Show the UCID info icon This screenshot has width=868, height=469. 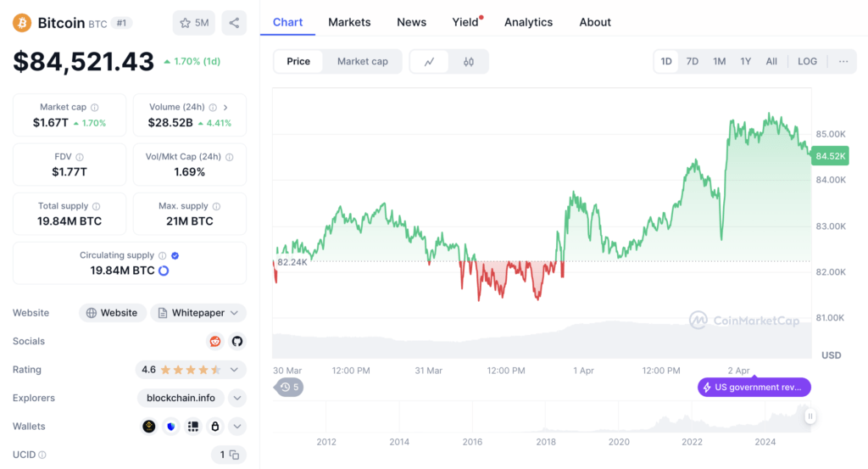[x=42, y=455]
